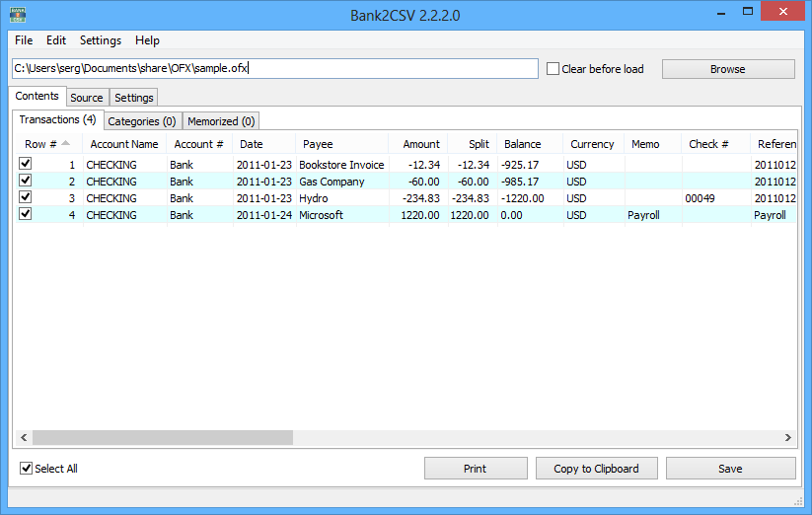This screenshot has height=515, width=812.
Task: Select the Hydro payee cell
Action: click(x=341, y=198)
